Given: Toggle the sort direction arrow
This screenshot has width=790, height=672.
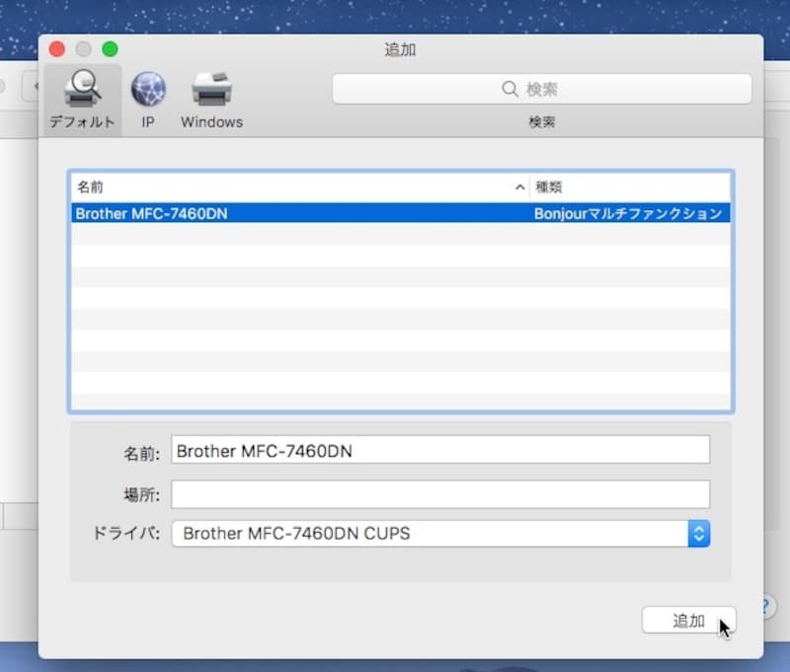Looking at the screenshot, I should tap(520, 187).
